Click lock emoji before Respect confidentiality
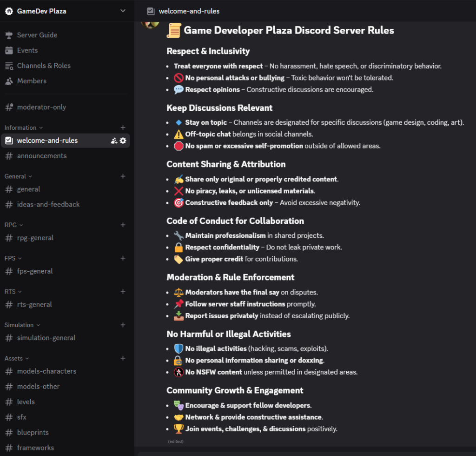The height and width of the screenshot is (456, 476). (x=178, y=248)
